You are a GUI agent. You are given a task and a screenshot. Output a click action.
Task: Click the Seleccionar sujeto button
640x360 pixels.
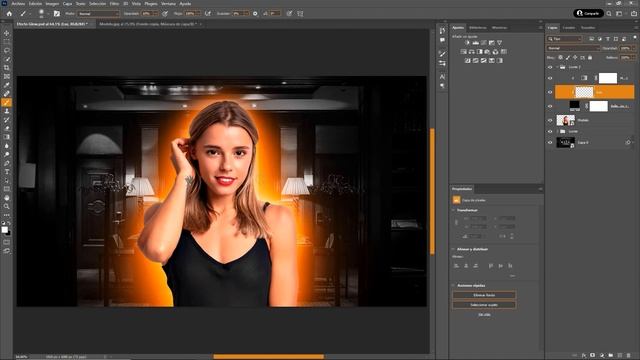(x=484, y=305)
